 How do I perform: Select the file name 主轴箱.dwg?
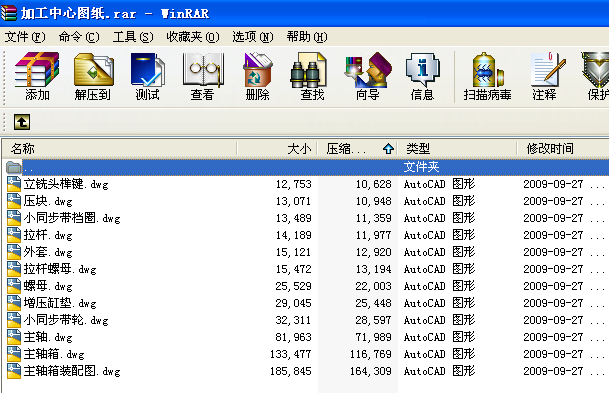tap(54, 355)
